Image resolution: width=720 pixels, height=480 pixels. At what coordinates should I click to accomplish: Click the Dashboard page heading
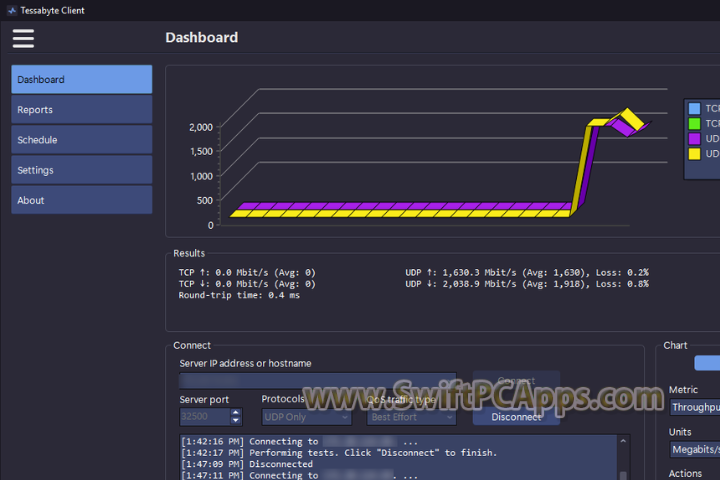click(x=202, y=38)
